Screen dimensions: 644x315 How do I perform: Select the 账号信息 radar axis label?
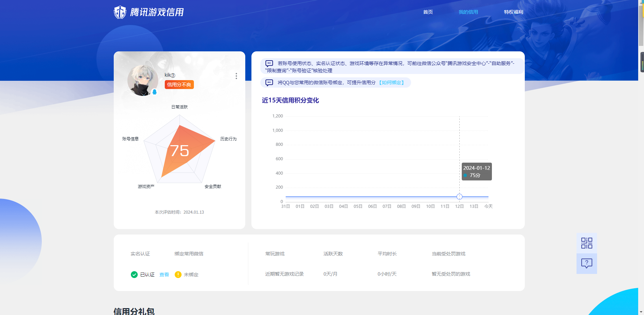(131, 139)
